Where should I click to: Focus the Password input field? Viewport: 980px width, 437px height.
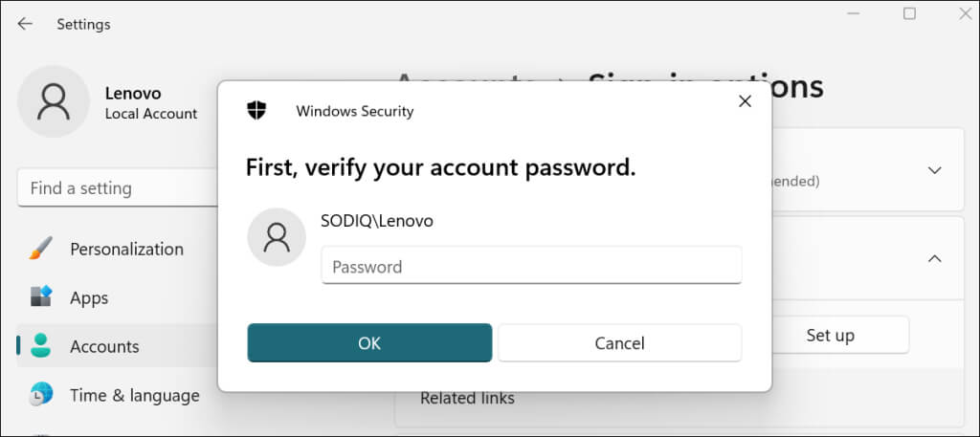point(531,266)
